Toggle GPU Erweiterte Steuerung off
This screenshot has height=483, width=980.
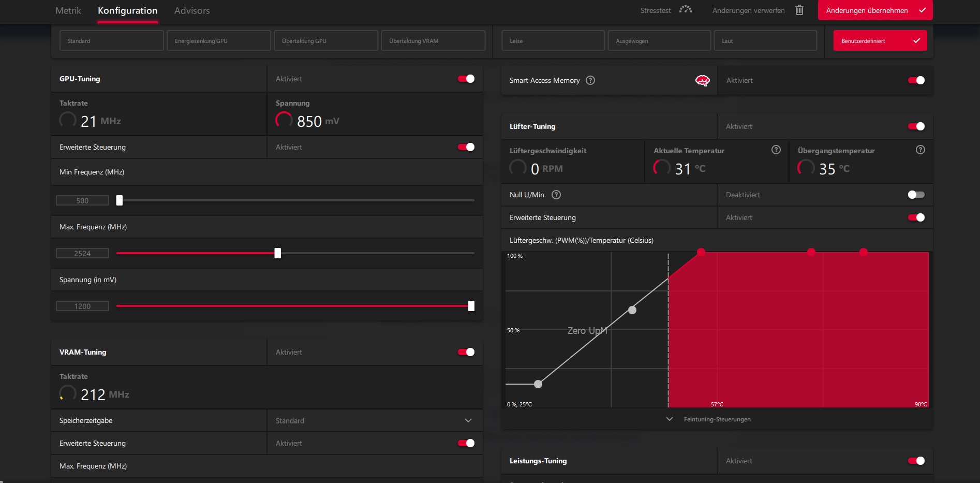466,147
